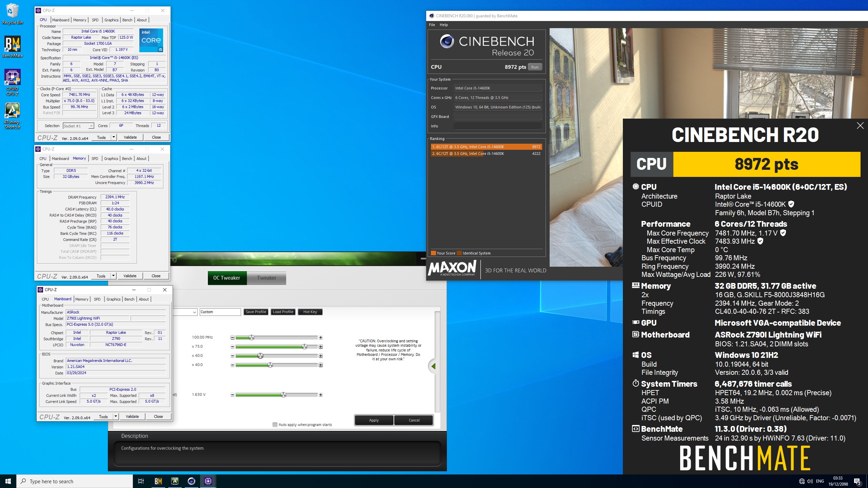Click the plus icon on 1.630 V slider
The height and width of the screenshot is (488, 868).
[x=320, y=395]
